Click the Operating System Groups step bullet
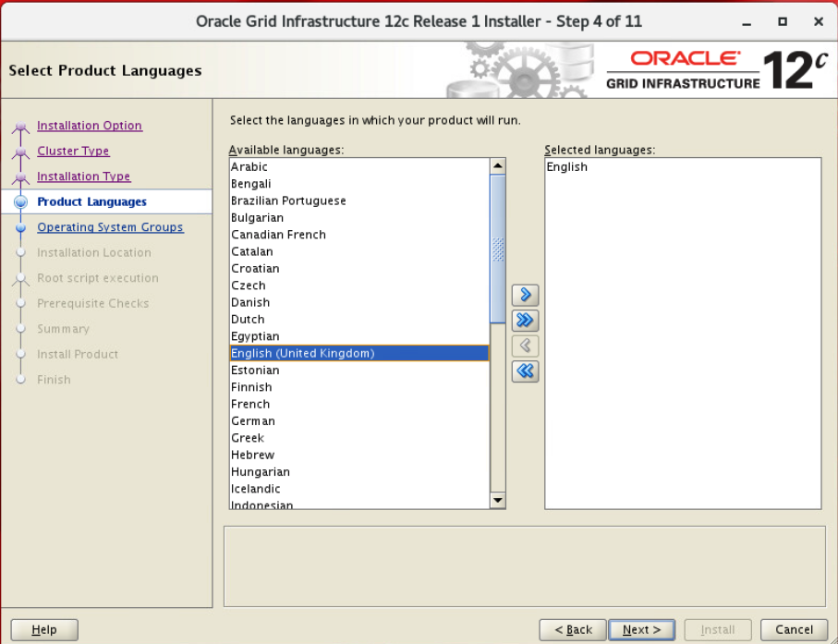Screen dimensions: 838x644 (x=21, y=227)
